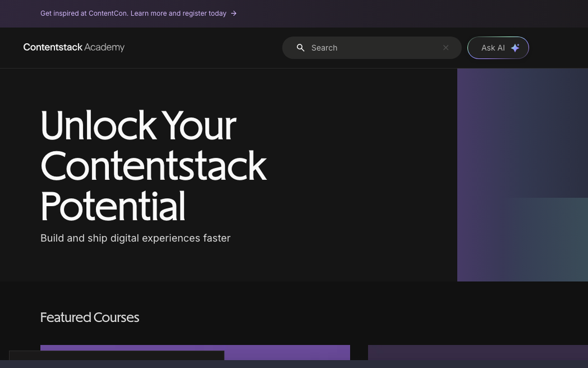
Task: Click the 'Featured Courses' heading
Action: tap(90, 317)
